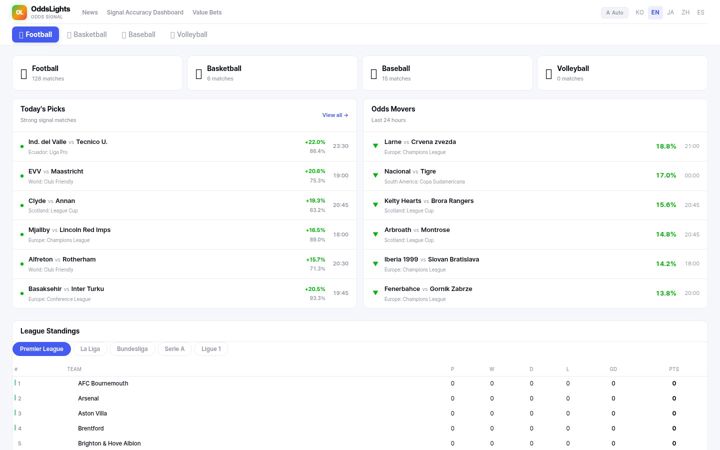Click the Volleyball card icon
720x450 pixels.
549,73
